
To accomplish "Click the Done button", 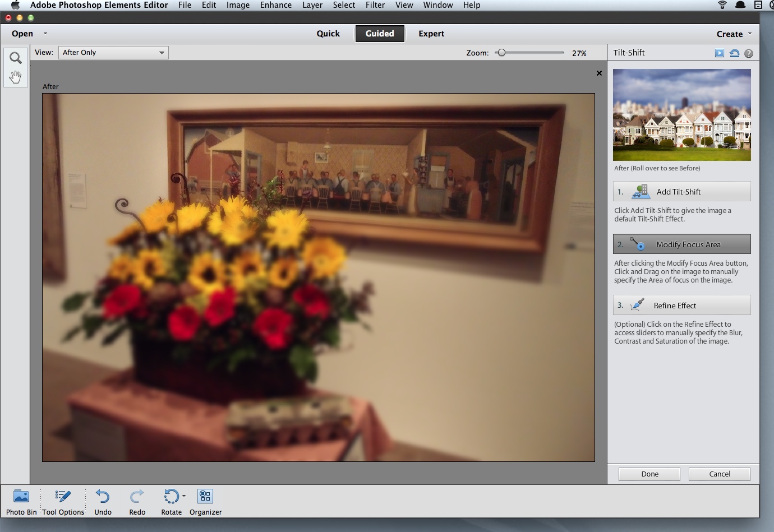I will pyautogui.click(x=649, y=474).
